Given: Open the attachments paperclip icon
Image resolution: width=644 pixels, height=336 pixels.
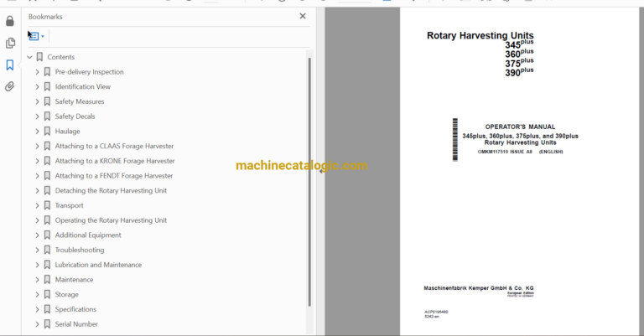Looking at the screenshot, I should tap(10, 86).
